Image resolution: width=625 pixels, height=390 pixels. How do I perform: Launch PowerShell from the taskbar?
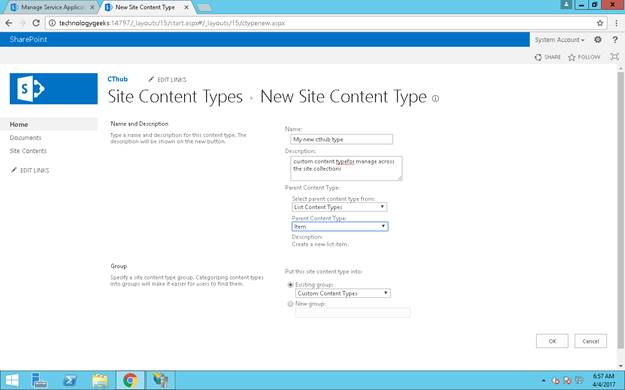click(70, 380)
